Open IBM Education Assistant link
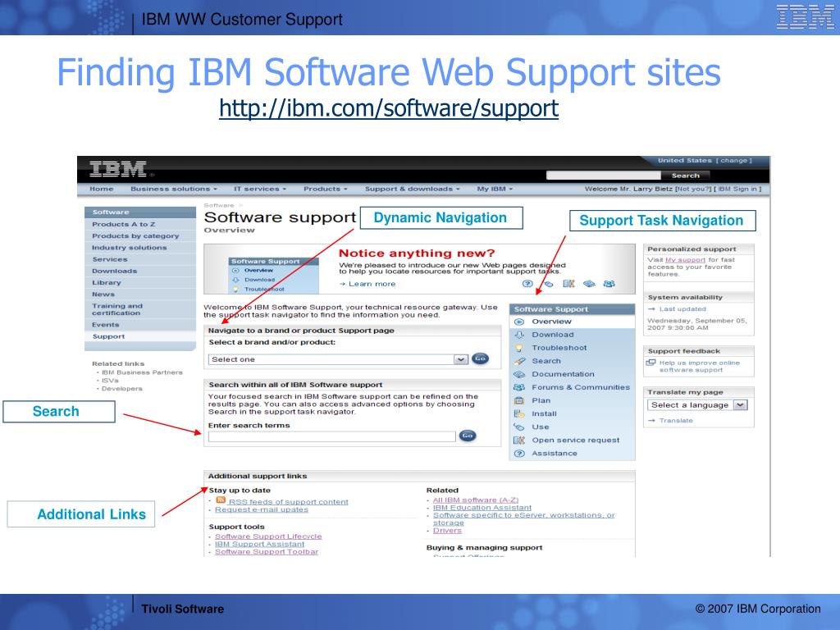Viewport: 840px width, 630px height. (482, 508)
